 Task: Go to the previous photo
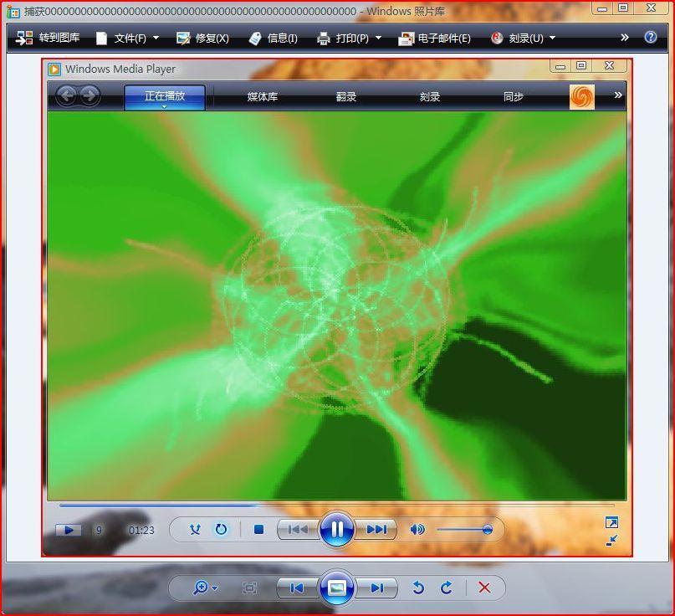[x=296, y=588]
